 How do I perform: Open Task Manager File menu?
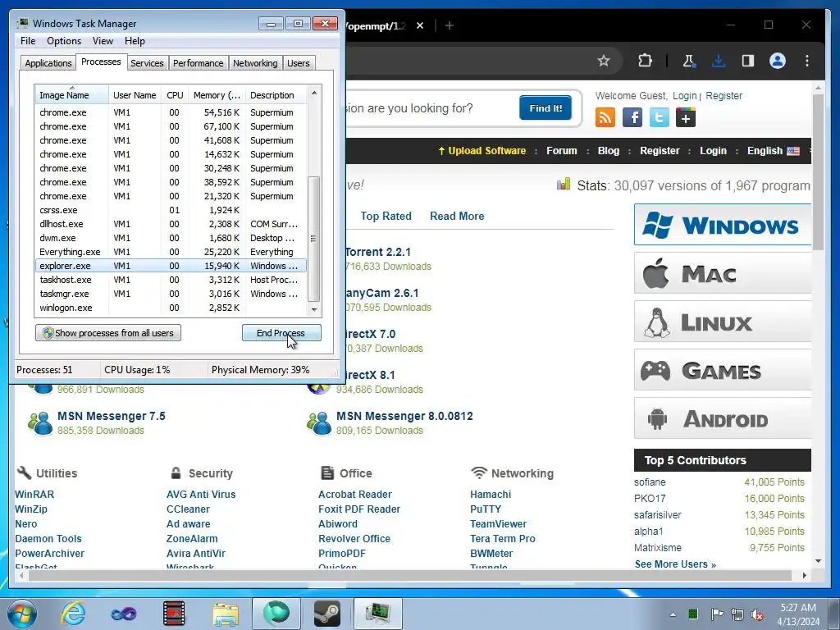coord(28,41)
